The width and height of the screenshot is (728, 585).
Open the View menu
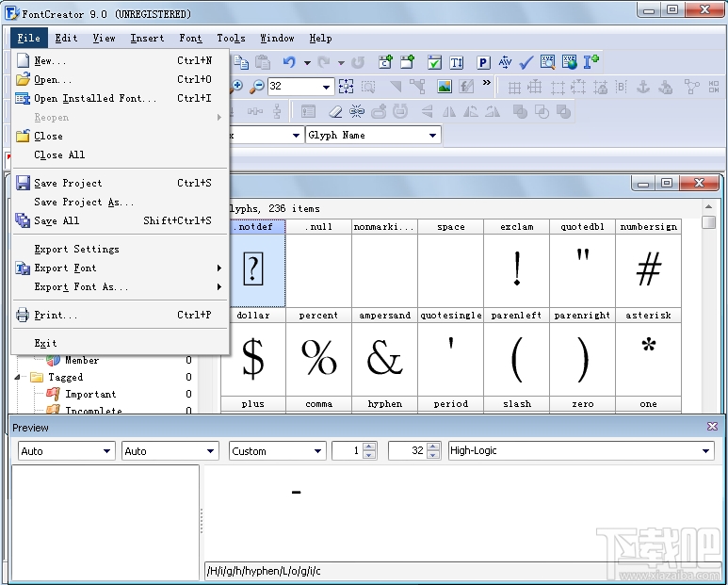104,38
